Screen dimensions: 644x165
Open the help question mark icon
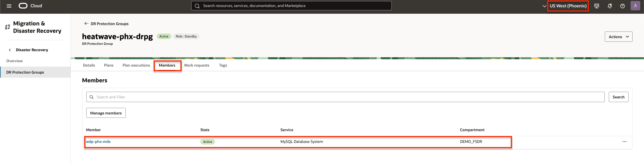pos(623,6)
